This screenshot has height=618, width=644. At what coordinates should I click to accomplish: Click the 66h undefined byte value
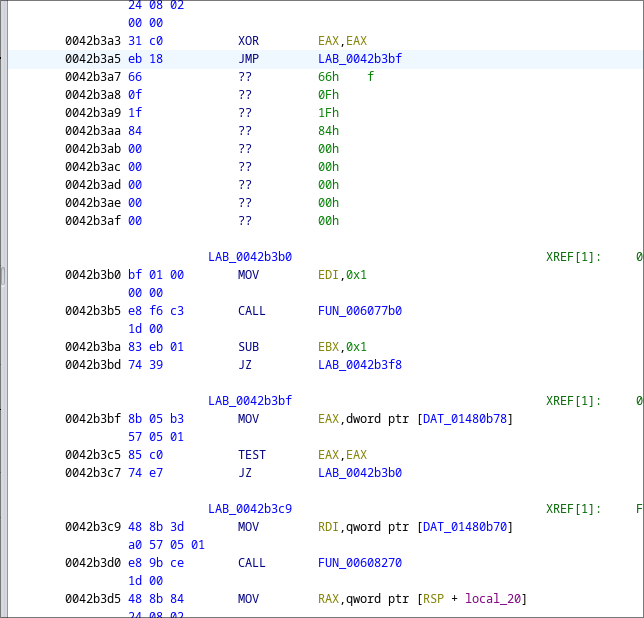pyautogui.click(x=328, y=77)
